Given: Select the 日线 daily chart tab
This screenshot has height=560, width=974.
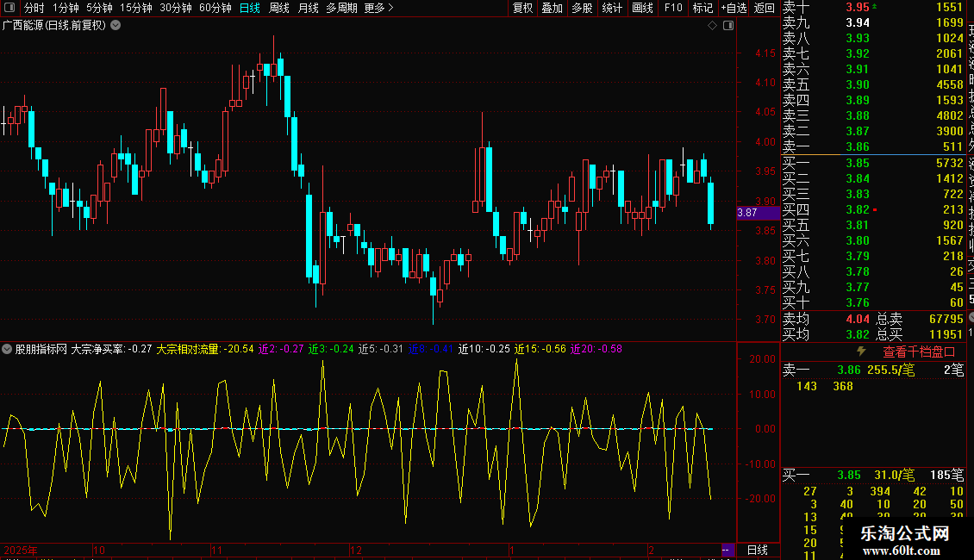Looking at the screenshot, I should 250,8.
